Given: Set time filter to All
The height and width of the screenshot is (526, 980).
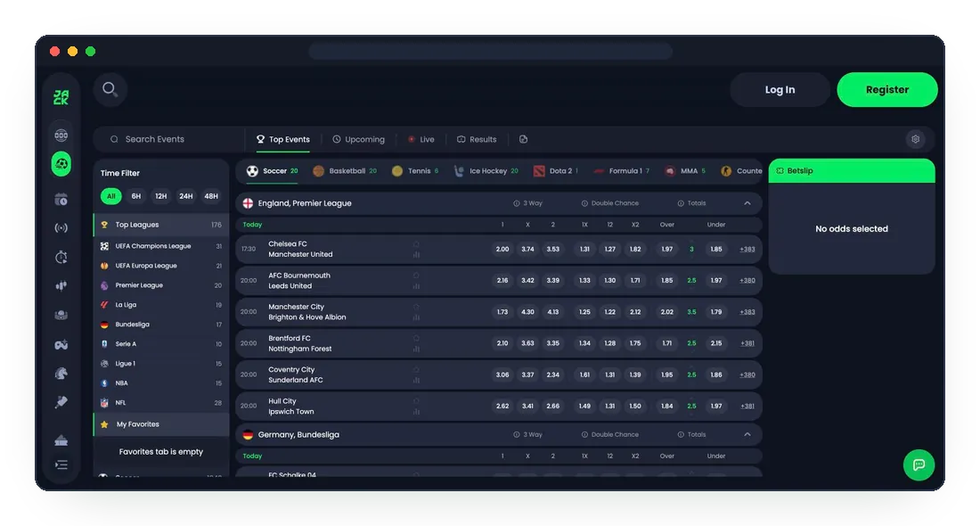Looking at the screenshot, I should click(x=110, y=196).
